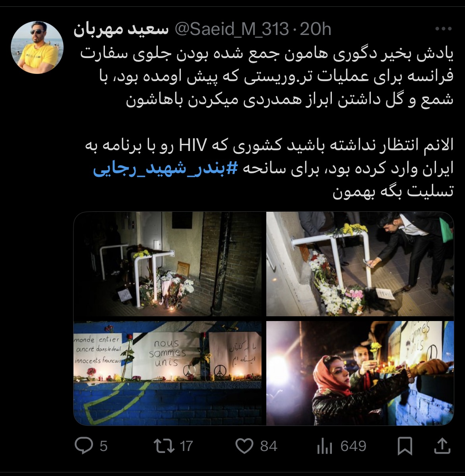Image resolution: width=465 pixels, height=476 pixels.
Task: Open the display name سعید مهربان
Action: (121, 30)
